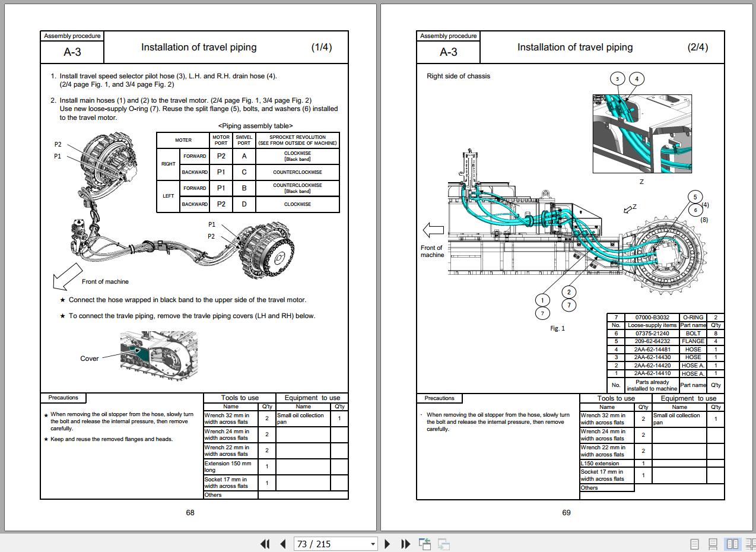
Task: Click the loose-supply items parts table
Action: (665, 351)
